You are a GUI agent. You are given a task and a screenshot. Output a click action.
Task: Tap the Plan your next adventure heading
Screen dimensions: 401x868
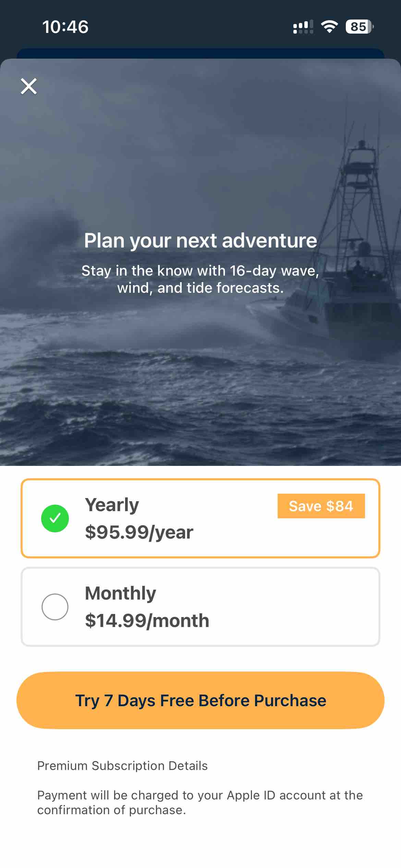[200, 240]
